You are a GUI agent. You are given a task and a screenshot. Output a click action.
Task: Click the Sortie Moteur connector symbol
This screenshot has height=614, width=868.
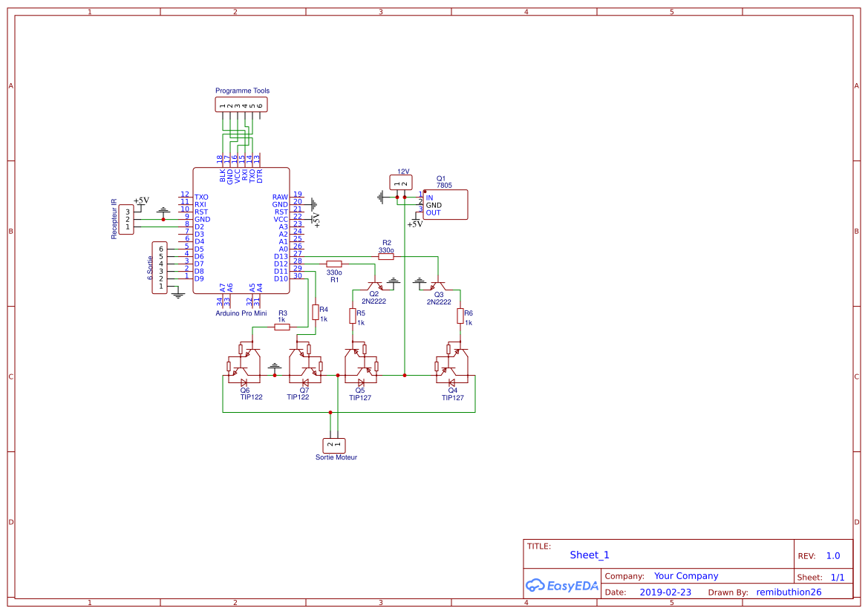coord(333,444)
